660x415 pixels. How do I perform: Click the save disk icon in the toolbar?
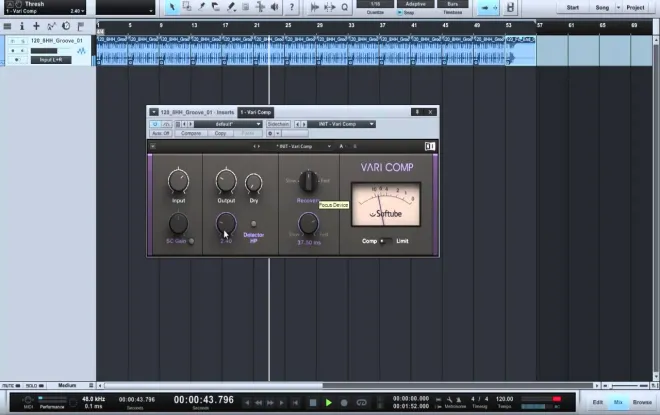(510, 7)
